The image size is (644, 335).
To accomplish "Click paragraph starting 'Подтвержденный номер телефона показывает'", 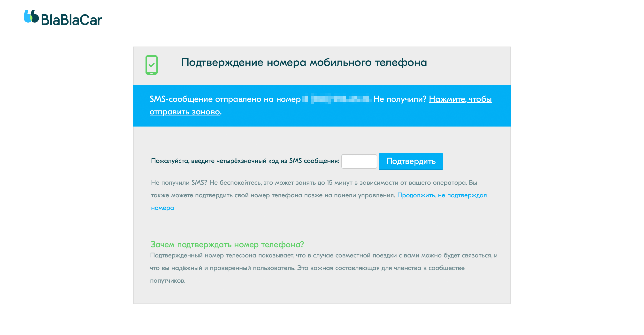I will [x=324, y=268].
